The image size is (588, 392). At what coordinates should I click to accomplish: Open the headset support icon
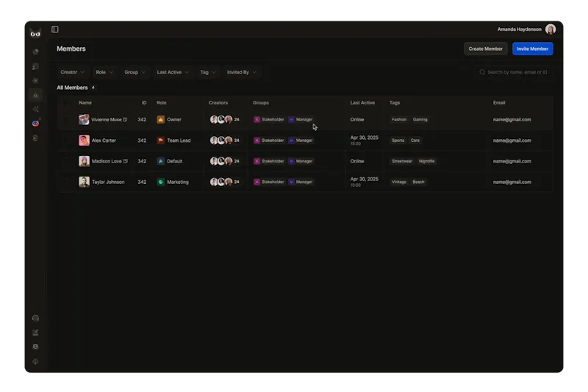[35, 318]
